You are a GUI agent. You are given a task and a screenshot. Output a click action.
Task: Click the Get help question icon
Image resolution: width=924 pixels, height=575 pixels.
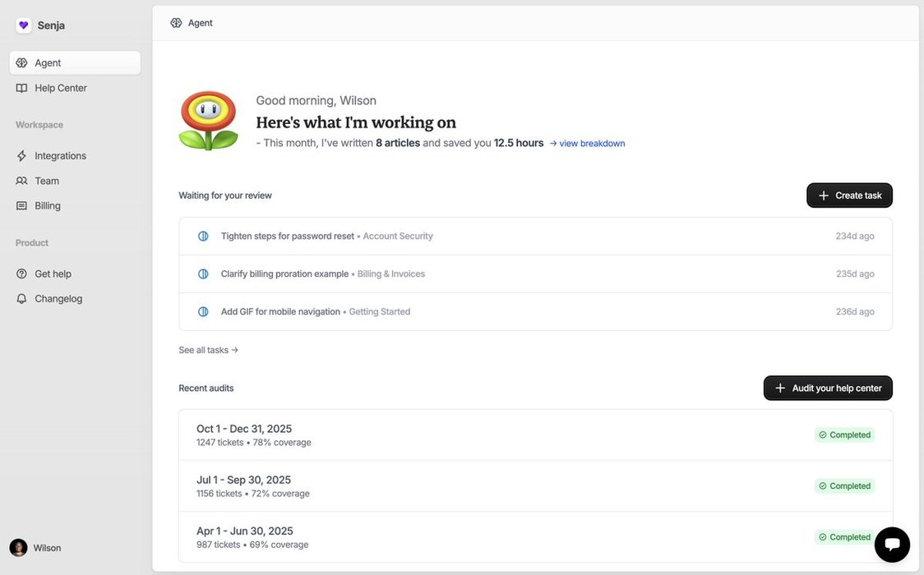point(22,274)
